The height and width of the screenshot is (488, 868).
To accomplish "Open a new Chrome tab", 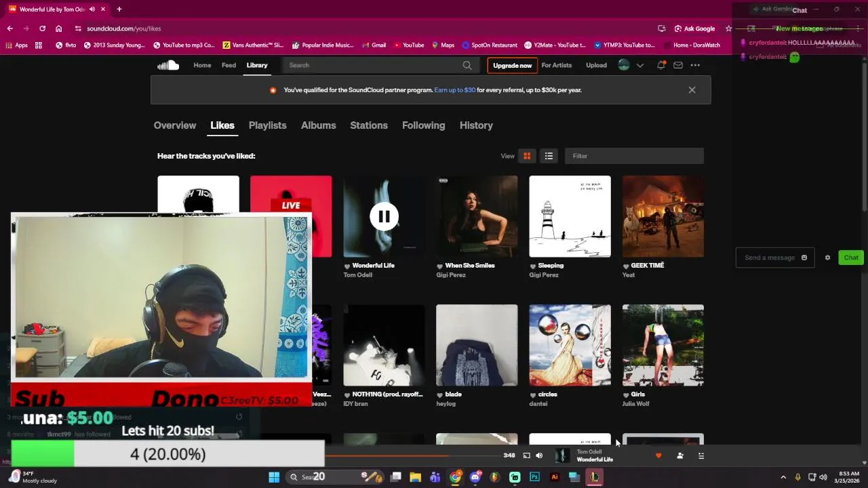I will point(119,9).
